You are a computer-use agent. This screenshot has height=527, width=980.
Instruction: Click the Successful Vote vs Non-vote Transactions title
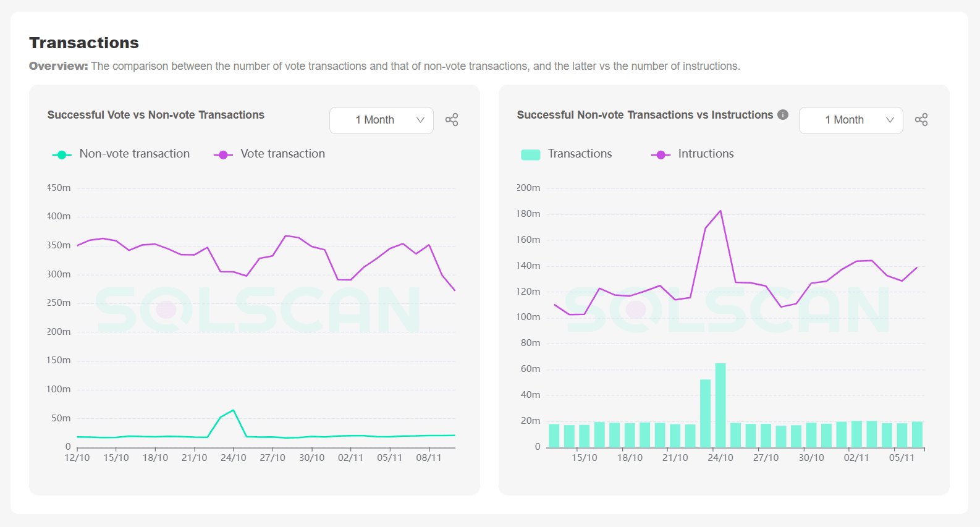tap(156, 114)
